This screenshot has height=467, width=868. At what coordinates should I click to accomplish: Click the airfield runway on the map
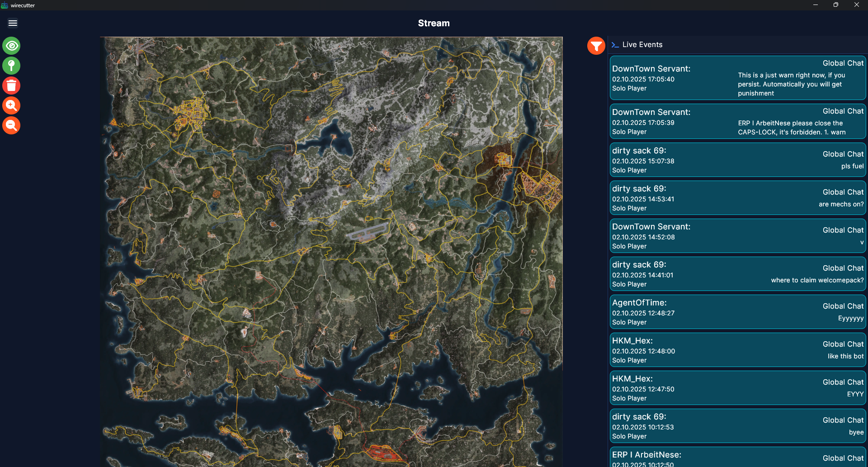pyautogui.click(x=367, y=232)
